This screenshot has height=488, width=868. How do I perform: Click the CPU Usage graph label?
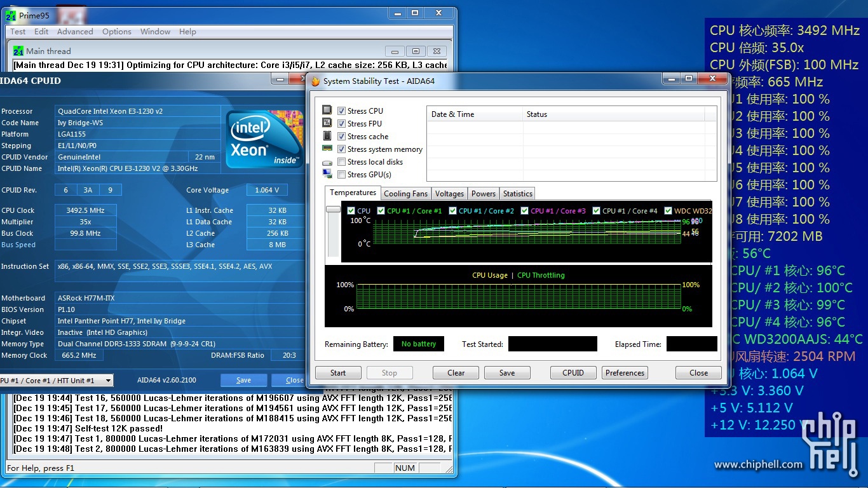(490, 275)
